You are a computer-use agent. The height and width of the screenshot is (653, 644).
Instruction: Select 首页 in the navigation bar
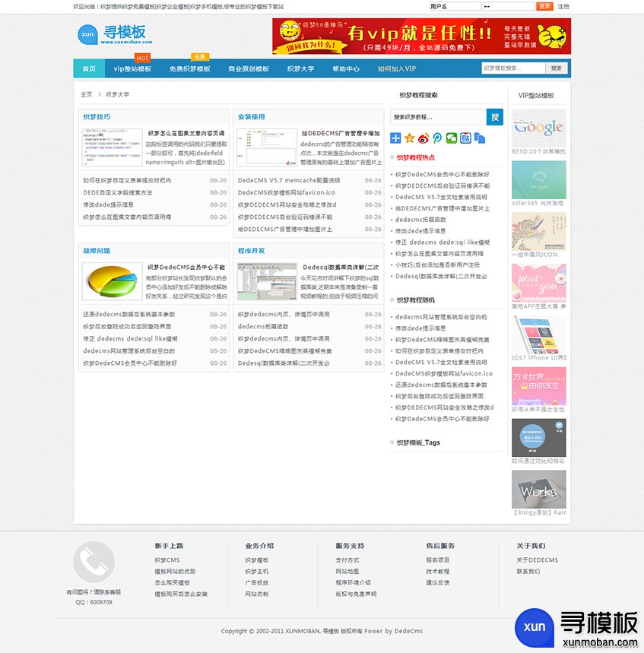pyautogui.click(x=89, y=68)
